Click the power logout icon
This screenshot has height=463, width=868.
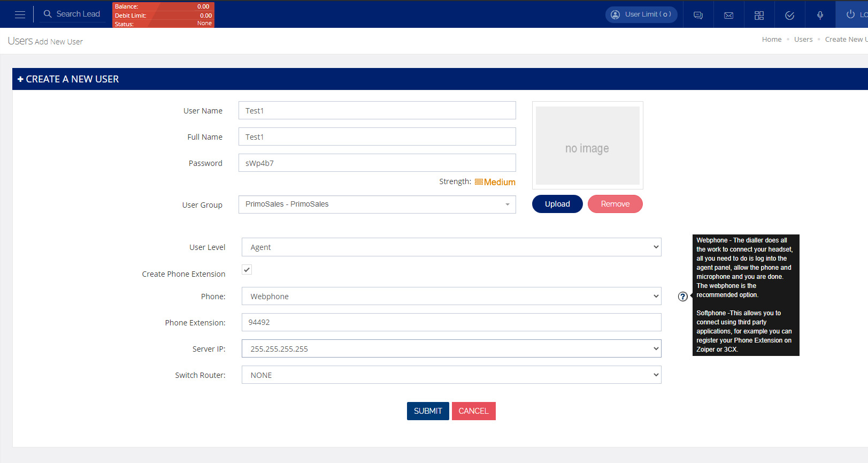[850, 14]
